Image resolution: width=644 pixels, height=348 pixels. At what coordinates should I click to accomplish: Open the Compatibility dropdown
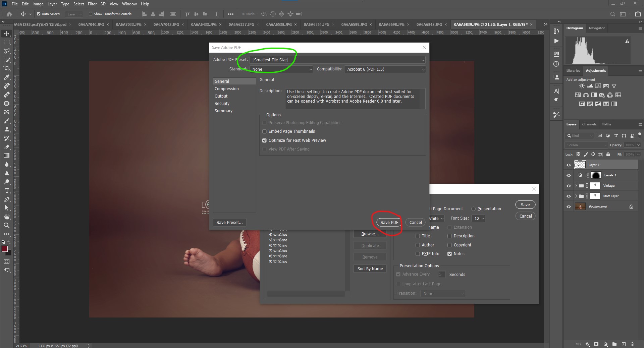pos(385,69)
